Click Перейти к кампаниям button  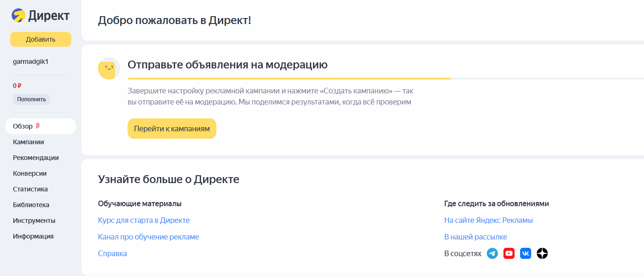click(x=172, y=129)
